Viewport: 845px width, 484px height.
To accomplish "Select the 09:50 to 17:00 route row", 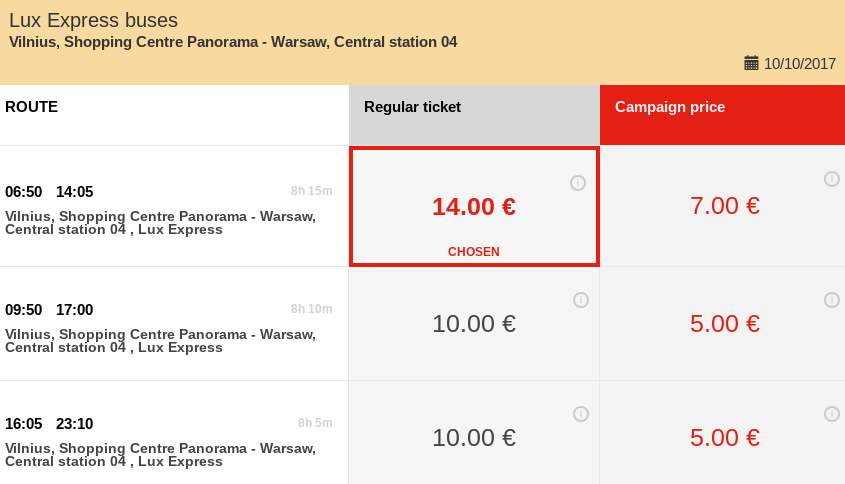I will coord(174,324).
